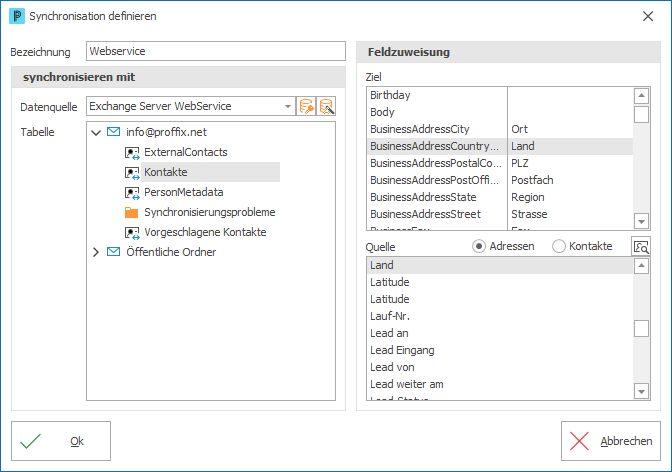Select the BusinessAddressPostOffi... row
This screenshot has width=672, height=472.
pyautogui.click(x=500, y=180)
